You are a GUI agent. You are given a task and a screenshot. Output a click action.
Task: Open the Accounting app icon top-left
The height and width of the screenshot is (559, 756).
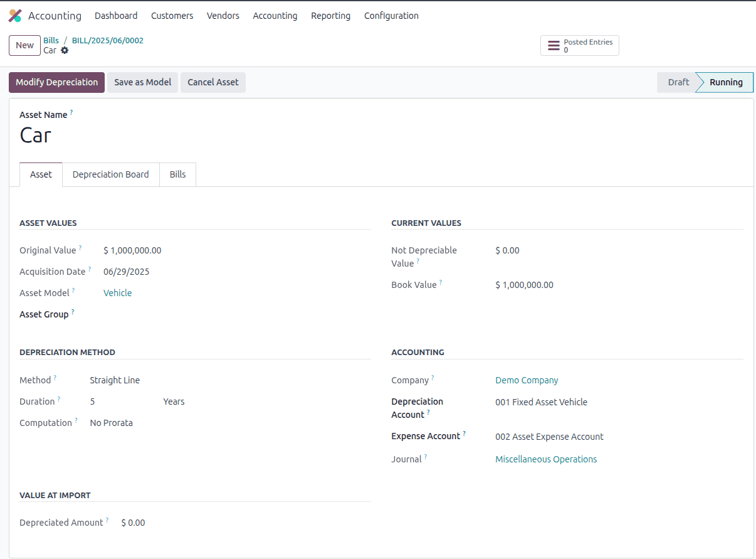click(x=15, y=15)
